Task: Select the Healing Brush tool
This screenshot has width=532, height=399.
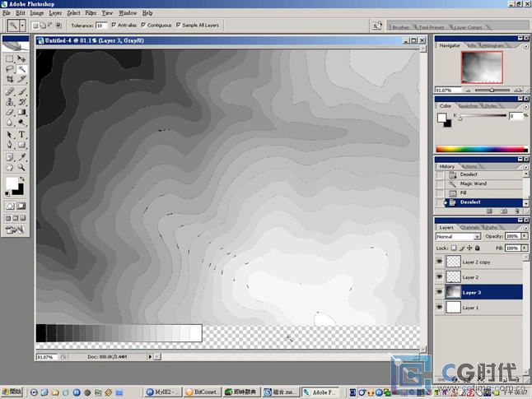Action: pos(10,91)
